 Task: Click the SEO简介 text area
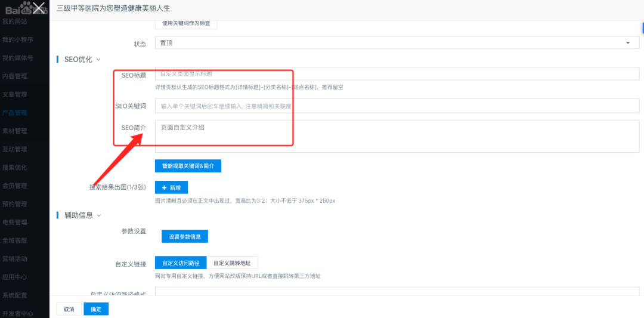point(397,136)
